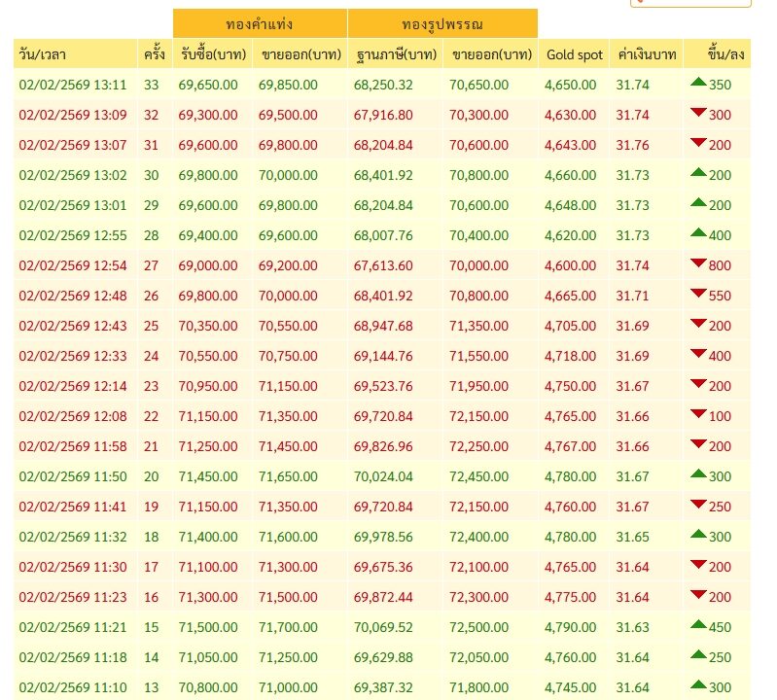Click the red down arrow beside 800

click(x=697, y=263)
